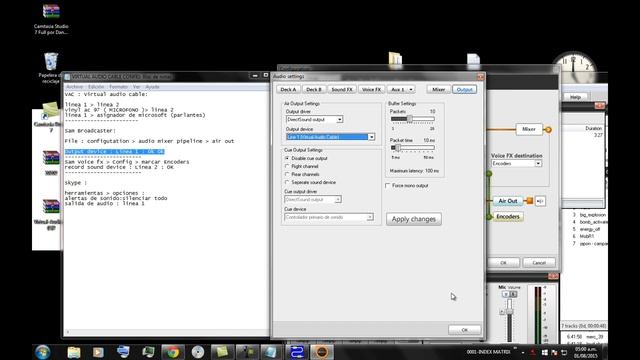Viewport: 640px width, 360px height.
Task: Open Windows Explorer from the taskbar
Action: 74,352
